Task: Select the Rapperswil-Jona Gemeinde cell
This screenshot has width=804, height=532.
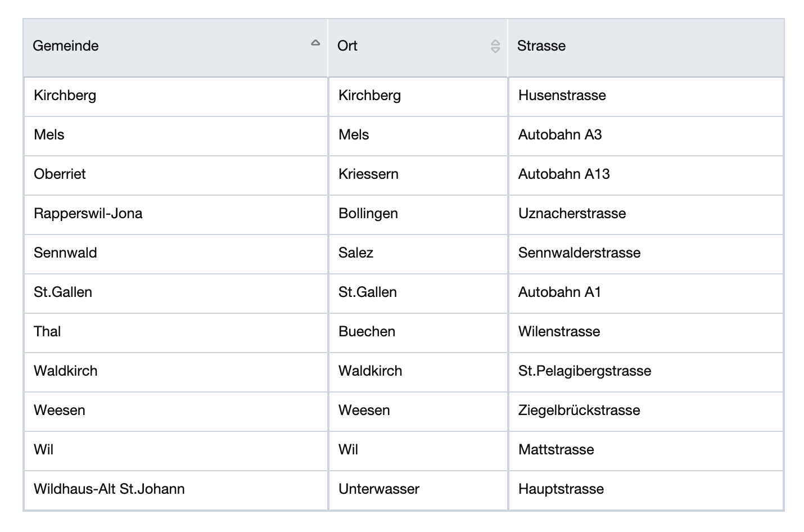Action: [88, 214]
